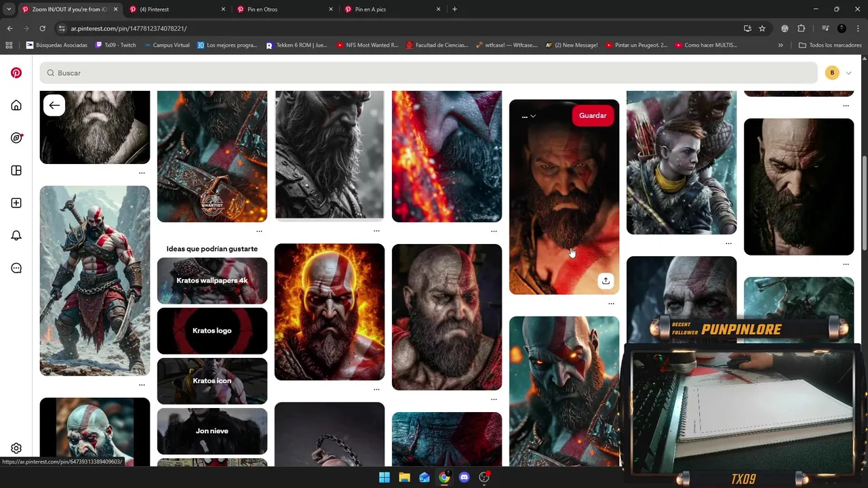Open more options under snowy full-body Kratos pin
Screen dimensions: 868x488
point(142,384)
